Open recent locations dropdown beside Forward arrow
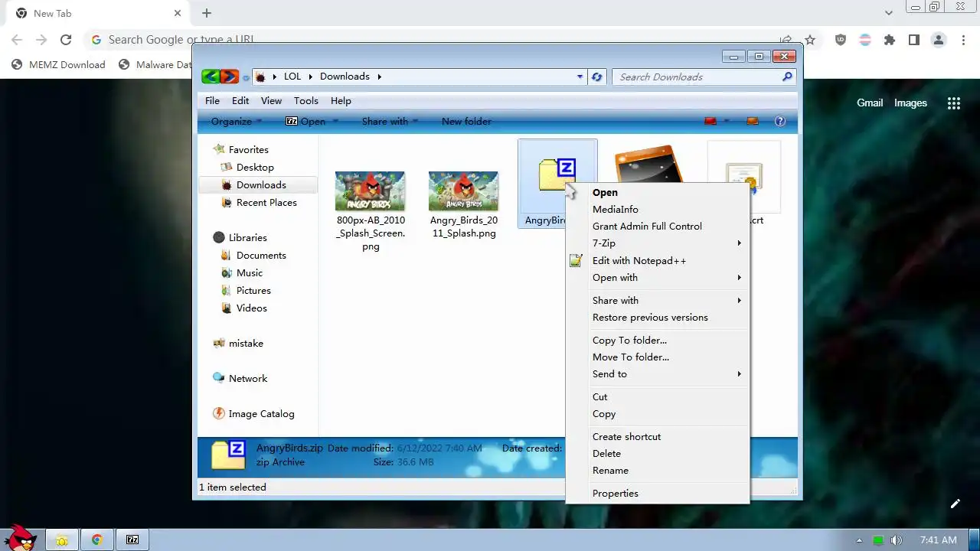 pyautogui.click(x=246, y=77)
